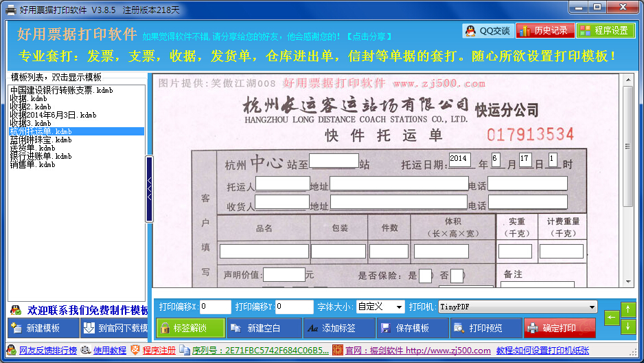Check the 是 insurance box
The image size is (644, 363).
pos(425,276)
